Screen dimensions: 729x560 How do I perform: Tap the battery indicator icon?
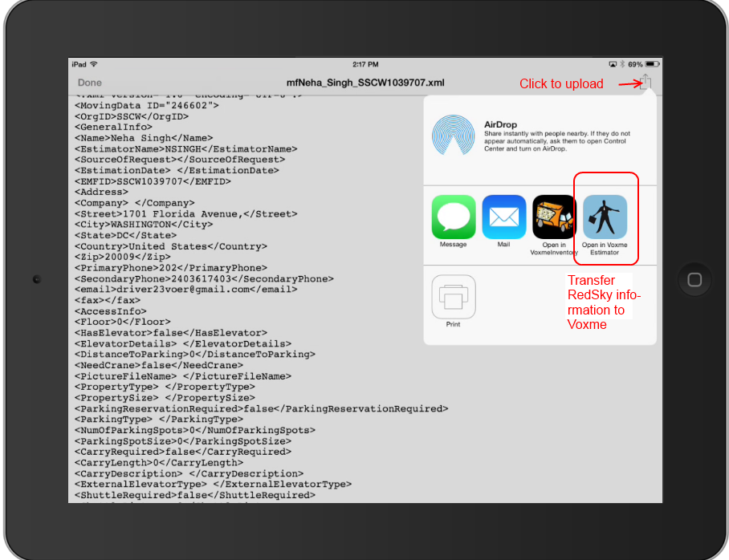coord(652,64)
